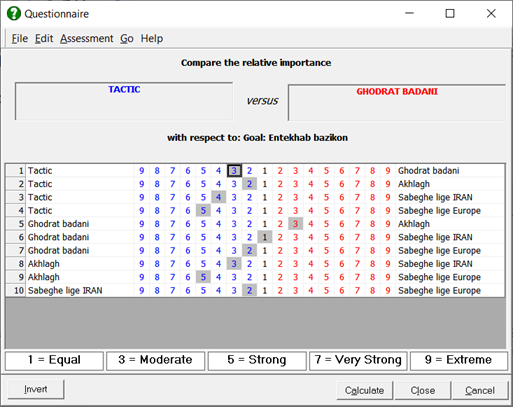Click the '9 = Extreme' legend button
The image size is (513, 407).
[459, 360]
